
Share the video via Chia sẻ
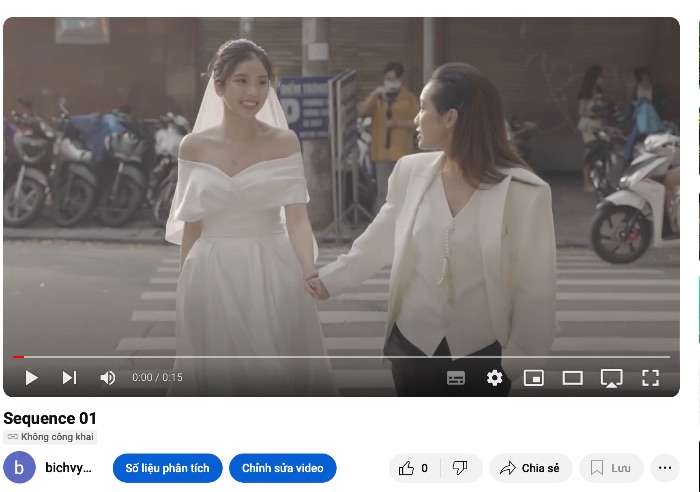coord(530,468)
